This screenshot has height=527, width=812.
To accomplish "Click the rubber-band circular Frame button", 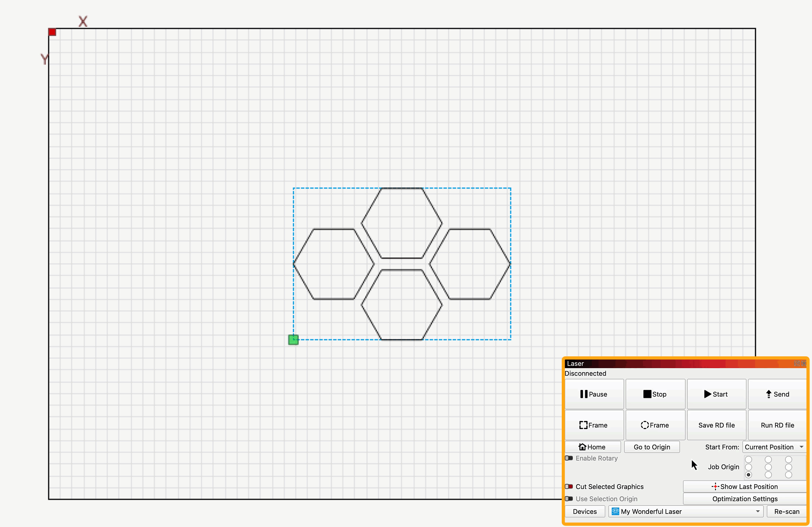I will (655, 425).
